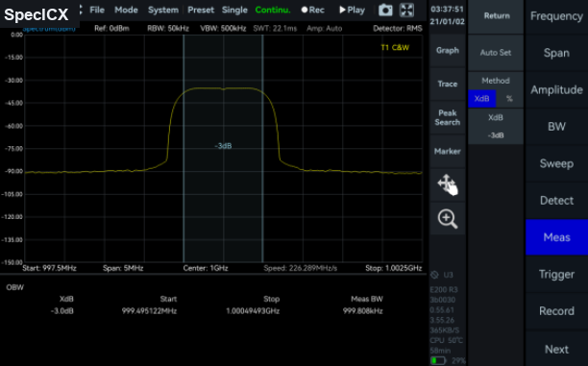Click the Stop: 1.0025GHz label
This screenshot has width=588, height=366.
(394, 268)
